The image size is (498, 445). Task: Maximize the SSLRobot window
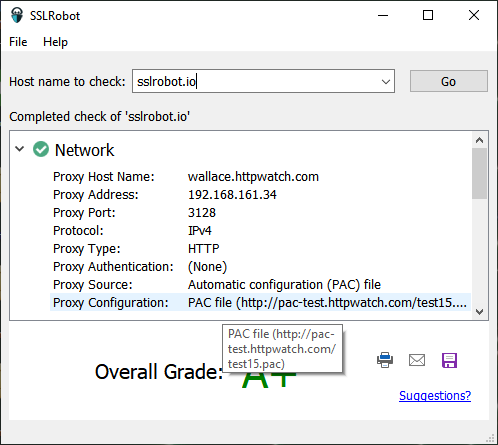(x=428, y=15)
